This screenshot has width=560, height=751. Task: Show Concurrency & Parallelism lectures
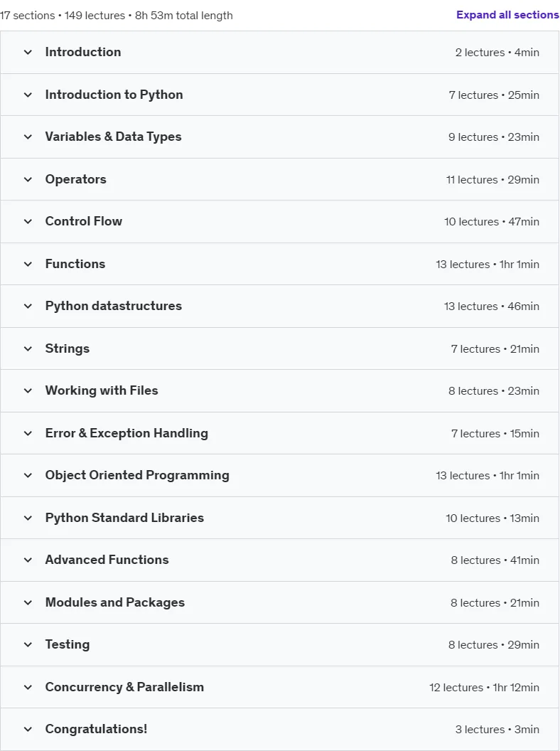coord(279,687)
